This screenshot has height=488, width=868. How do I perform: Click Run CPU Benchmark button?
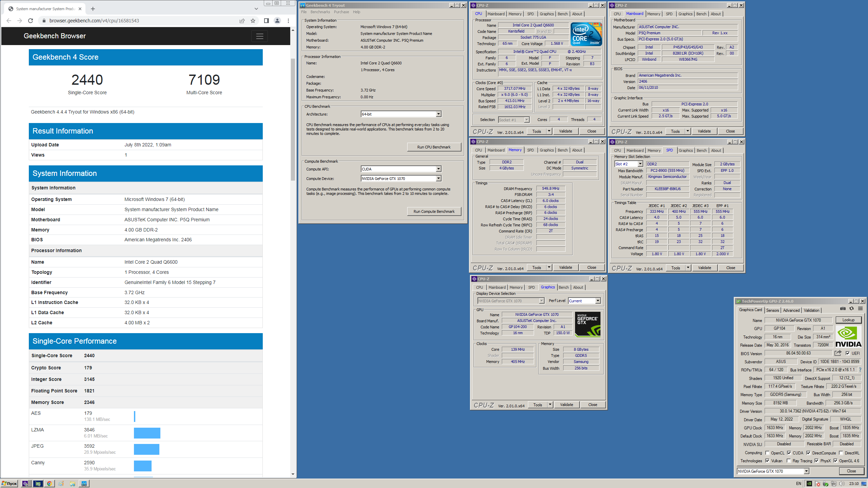(434, 147)
